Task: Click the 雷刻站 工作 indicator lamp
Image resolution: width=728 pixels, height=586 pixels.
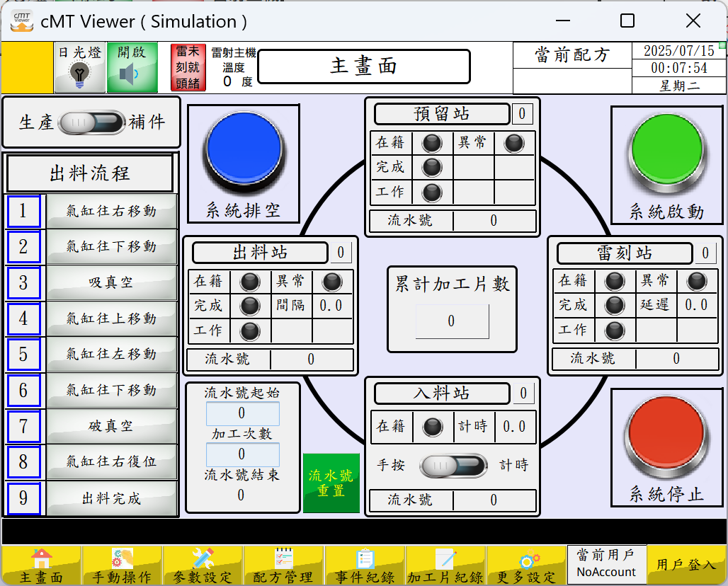Action: [615, 331]
